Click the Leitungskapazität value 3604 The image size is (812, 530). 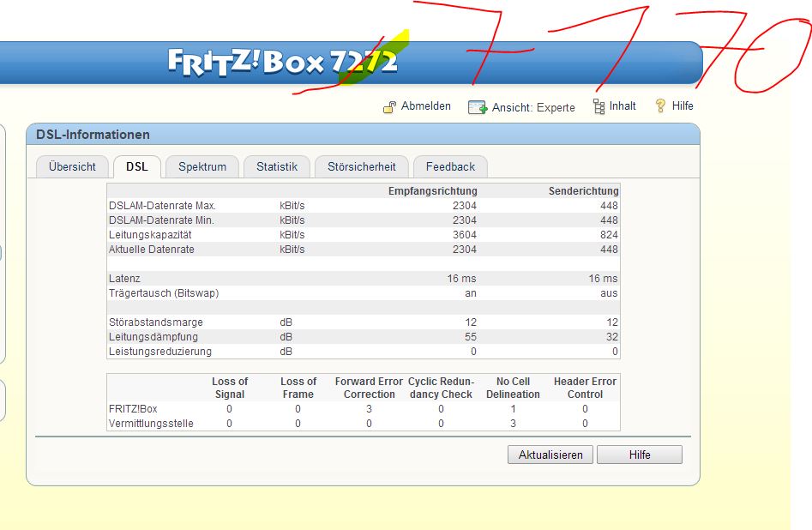coord(465,235)
